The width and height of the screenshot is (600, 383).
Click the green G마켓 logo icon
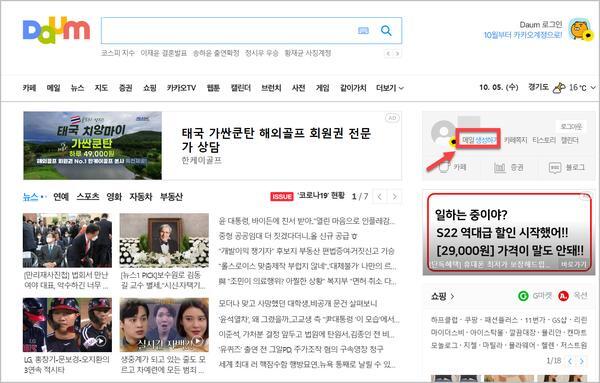point(523,296)
